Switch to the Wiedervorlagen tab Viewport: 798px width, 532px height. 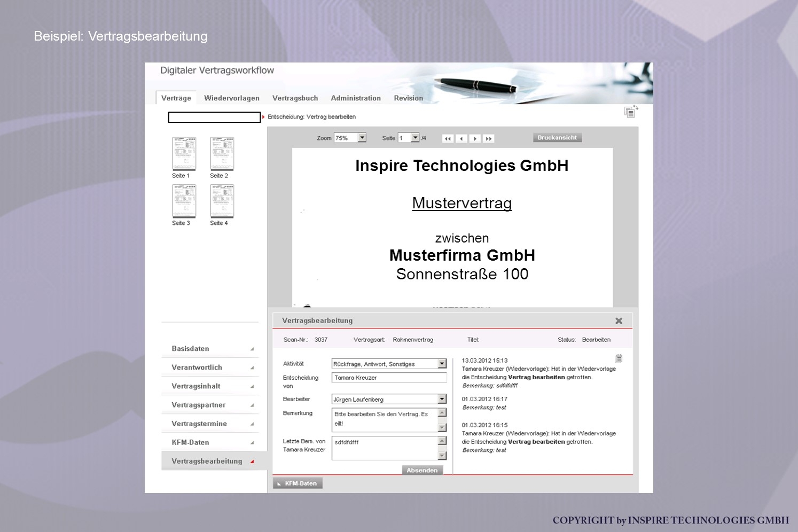tap(232, 98)
